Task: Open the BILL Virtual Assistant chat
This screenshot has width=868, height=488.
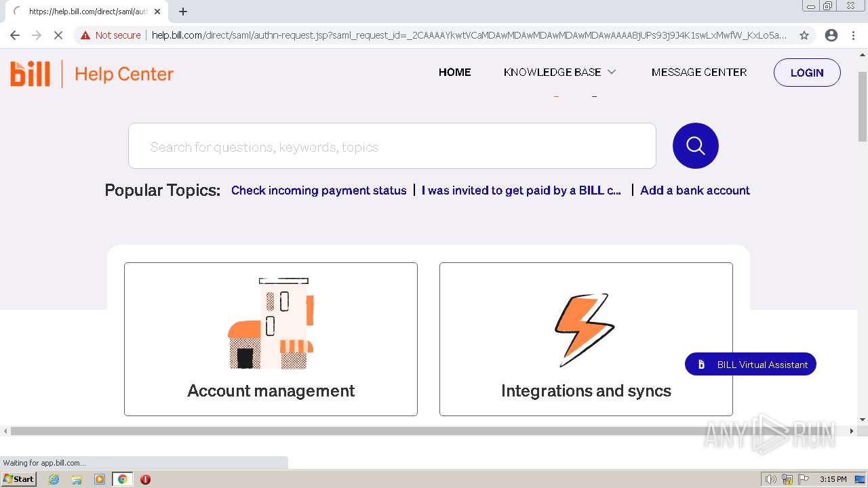Action: pos(751,364)
